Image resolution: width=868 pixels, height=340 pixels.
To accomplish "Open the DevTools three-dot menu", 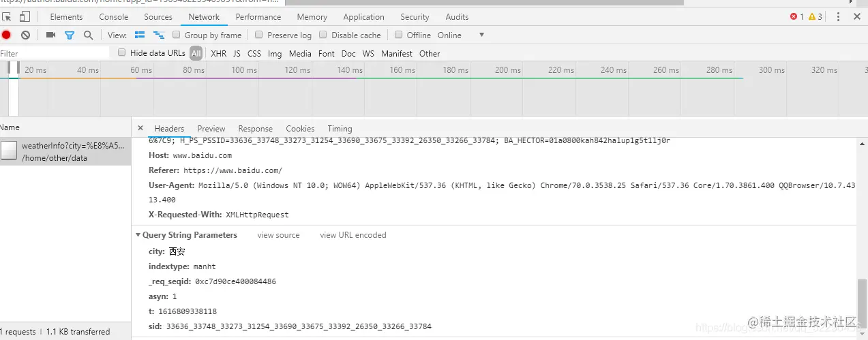I will tap(838, 17).
